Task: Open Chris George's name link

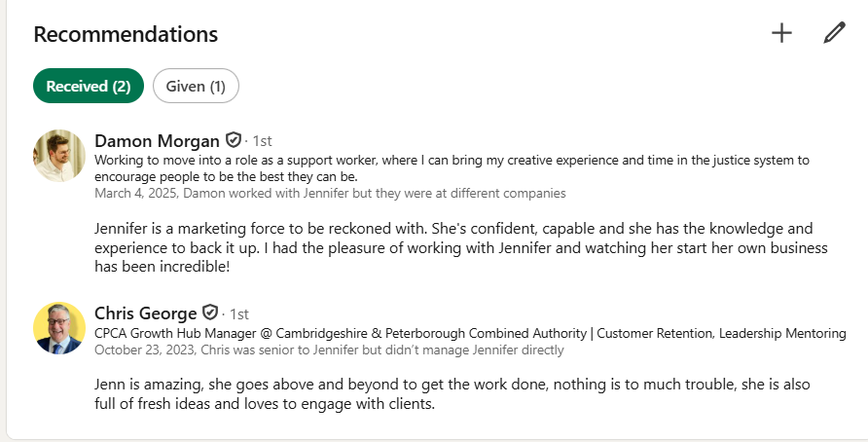Action: (146, 313)
